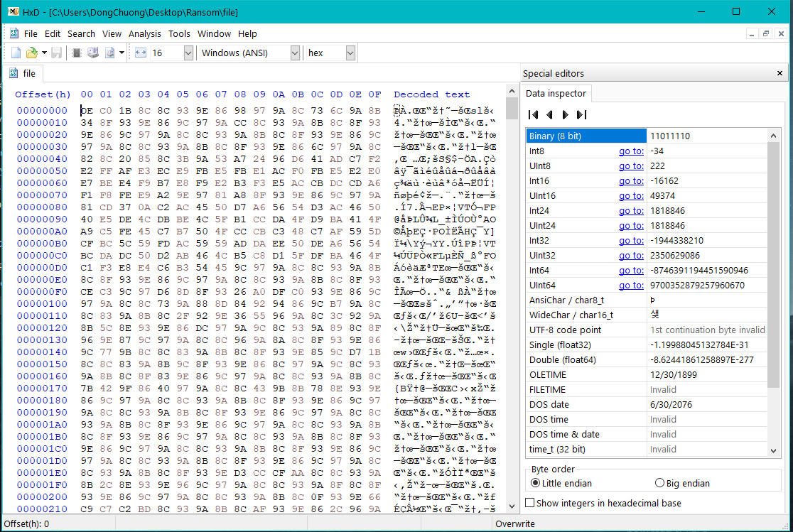Click the Offset(h) column header
The image size is (793, 532).
(43, 94)
